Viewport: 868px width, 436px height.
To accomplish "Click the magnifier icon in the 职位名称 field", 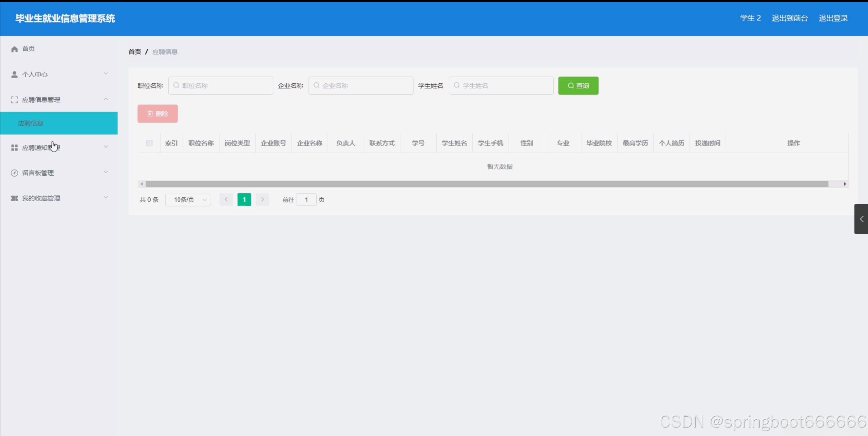I will (176, 85).
